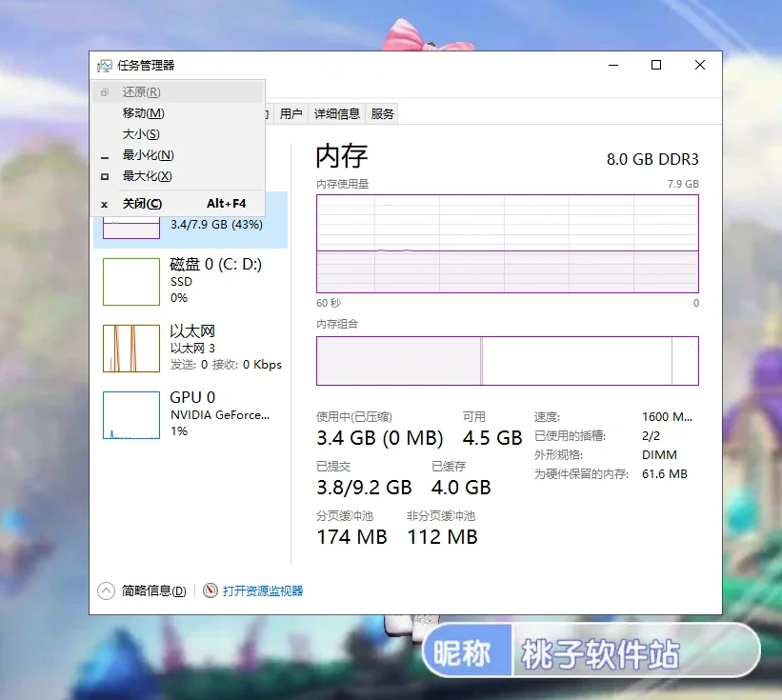Screen dimensions: 782x700
Task: Click the Ethernet activity graph thumbnail
Action: click(131, 349)
